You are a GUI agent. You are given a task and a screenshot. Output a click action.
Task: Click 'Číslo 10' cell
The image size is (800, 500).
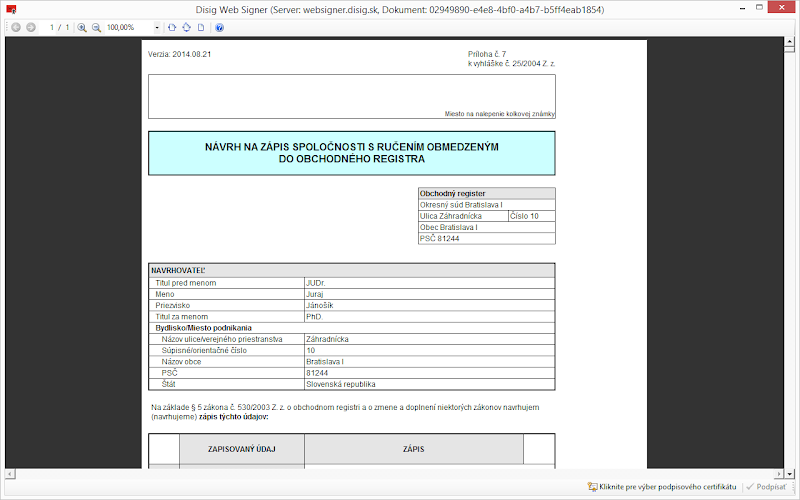pos(532,216)
